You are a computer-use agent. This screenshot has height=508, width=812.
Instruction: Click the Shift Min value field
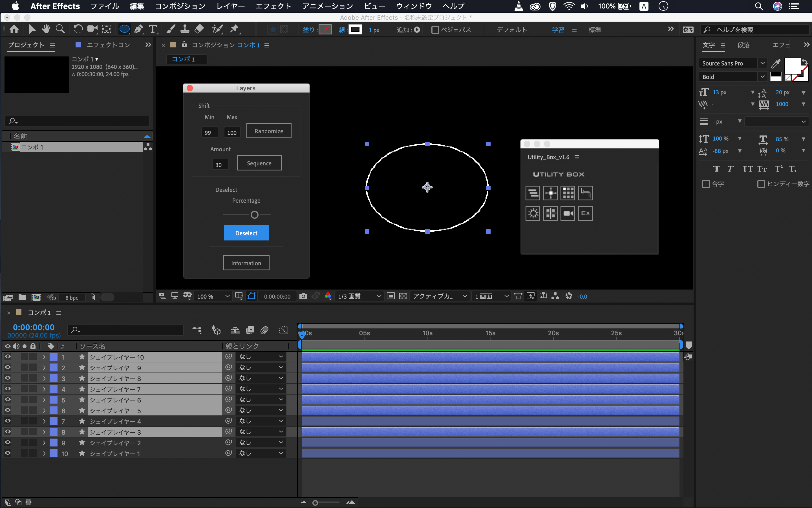210,132
